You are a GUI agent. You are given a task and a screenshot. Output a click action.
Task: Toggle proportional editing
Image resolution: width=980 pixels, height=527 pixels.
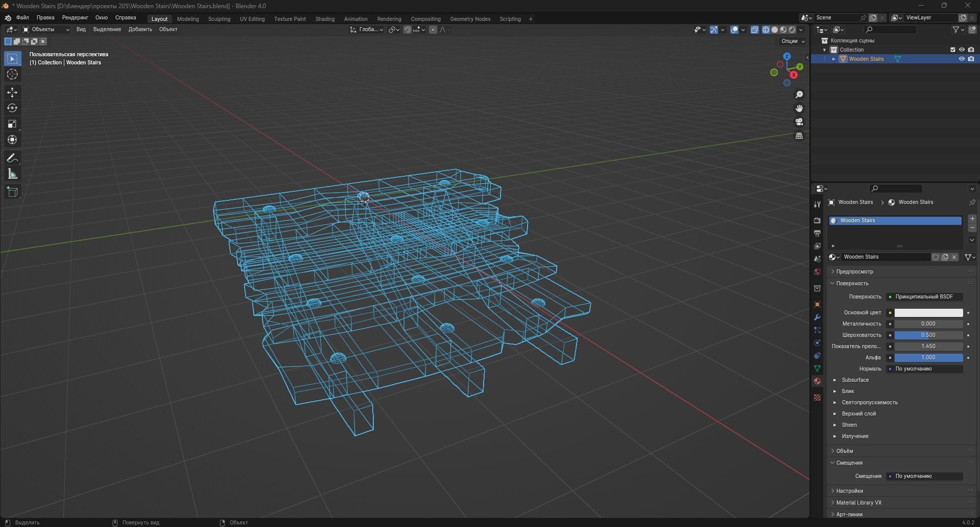[x=433, y=30]
